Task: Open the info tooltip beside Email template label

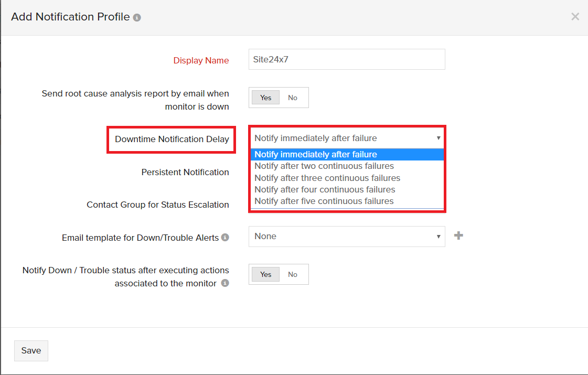Action: tap(224, 237)
